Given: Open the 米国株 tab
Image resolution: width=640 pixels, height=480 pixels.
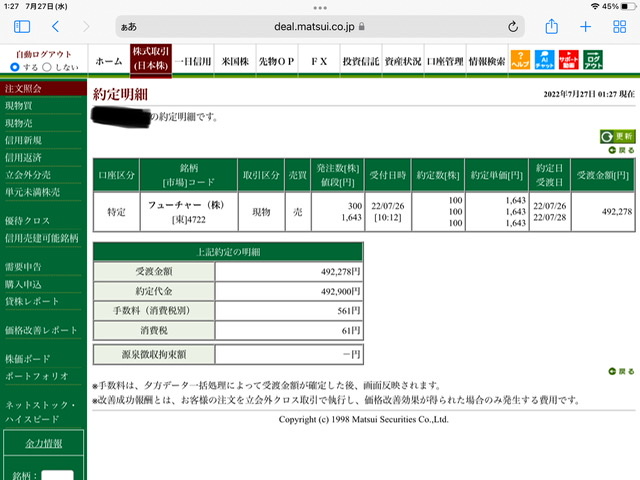Looking at the screenshot, I should [235, 61].
